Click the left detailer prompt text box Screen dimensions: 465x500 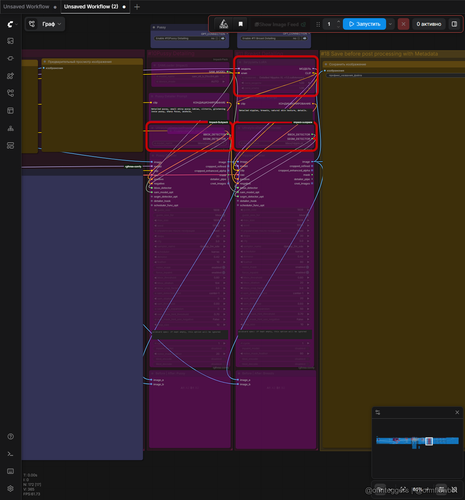(x=189, y=114)
